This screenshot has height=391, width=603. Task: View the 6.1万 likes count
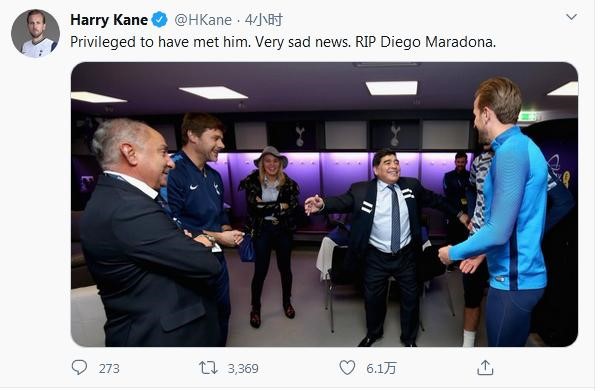(x=381, y=368)
